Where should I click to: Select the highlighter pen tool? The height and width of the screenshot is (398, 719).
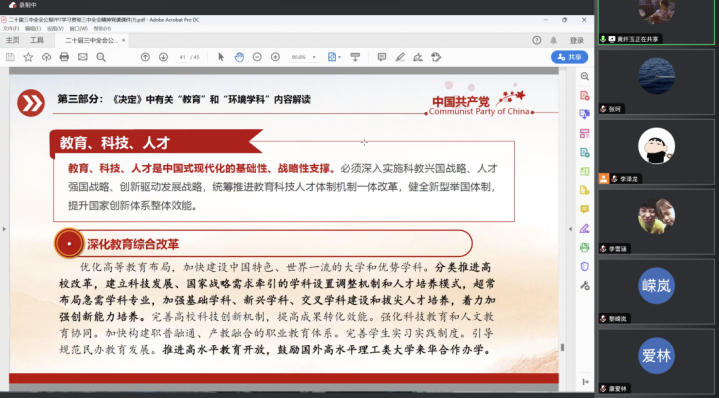pos(400,57)
